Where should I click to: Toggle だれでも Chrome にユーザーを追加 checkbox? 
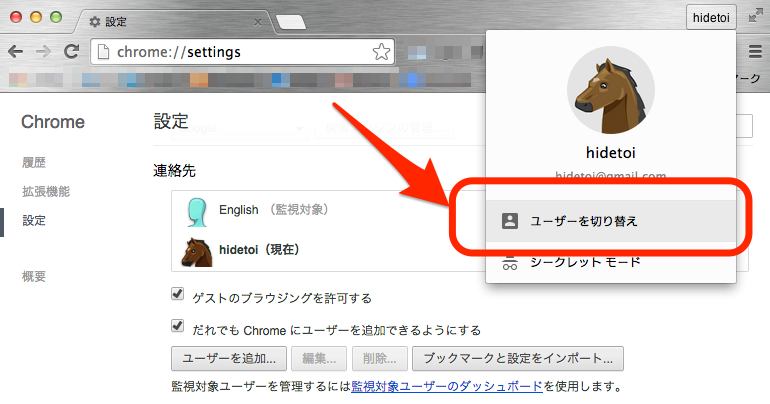pos(177,326)
